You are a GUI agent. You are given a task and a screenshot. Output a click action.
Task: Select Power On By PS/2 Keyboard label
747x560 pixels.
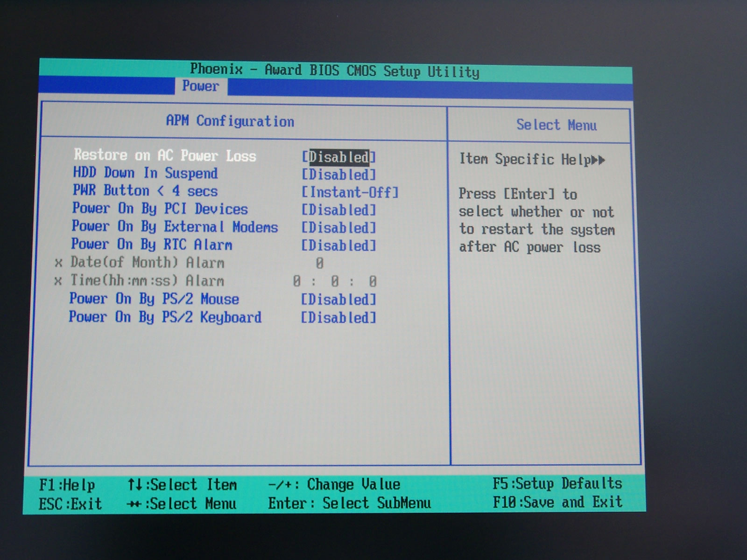pos(165,317)
